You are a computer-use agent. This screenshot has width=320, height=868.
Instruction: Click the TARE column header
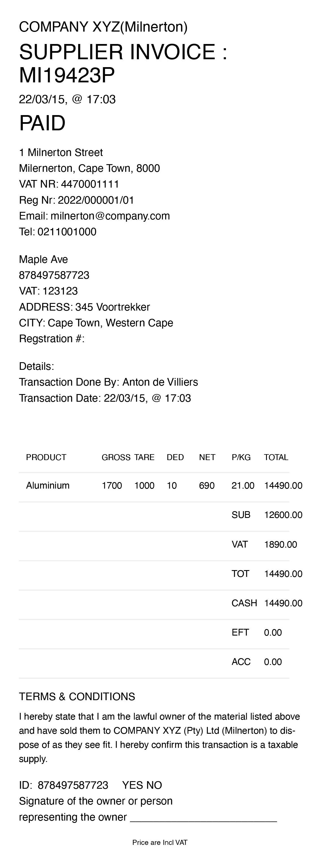point(144,457)
